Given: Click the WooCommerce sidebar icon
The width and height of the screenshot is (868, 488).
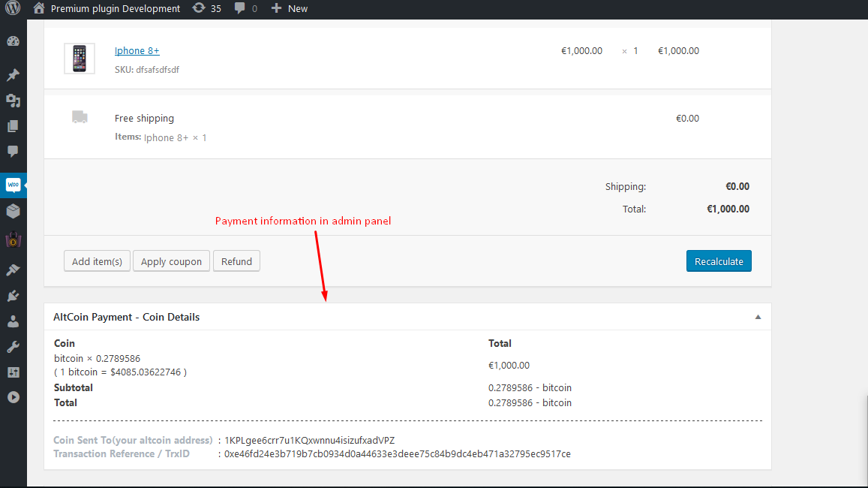Looking at the screenshot, I should point(13,185).
